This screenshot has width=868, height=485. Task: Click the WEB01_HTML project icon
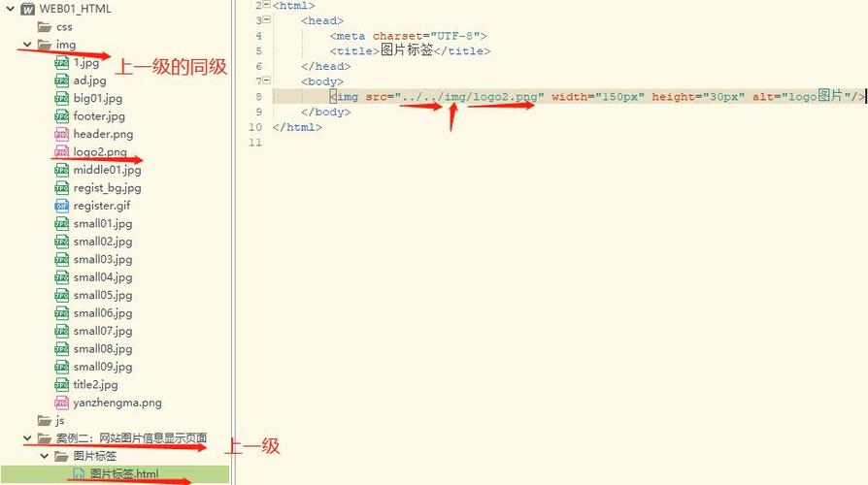tap(28, 9)
